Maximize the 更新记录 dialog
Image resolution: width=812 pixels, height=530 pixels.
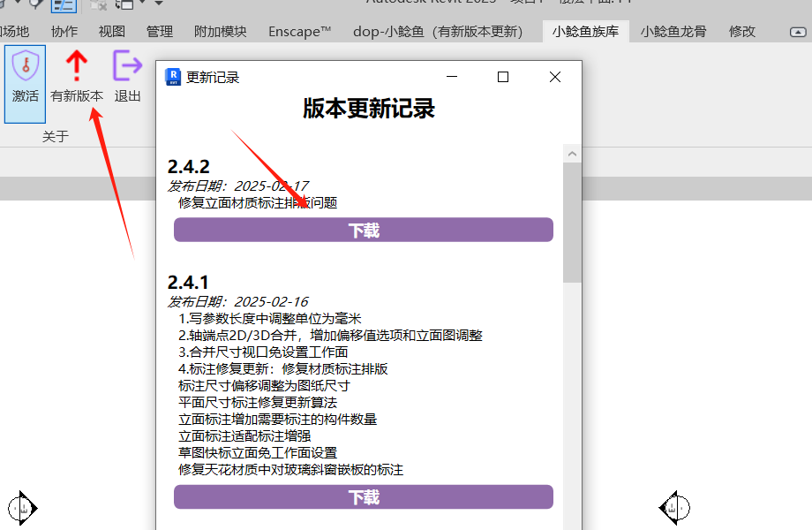pyautogui.click(x=503, y=77)
